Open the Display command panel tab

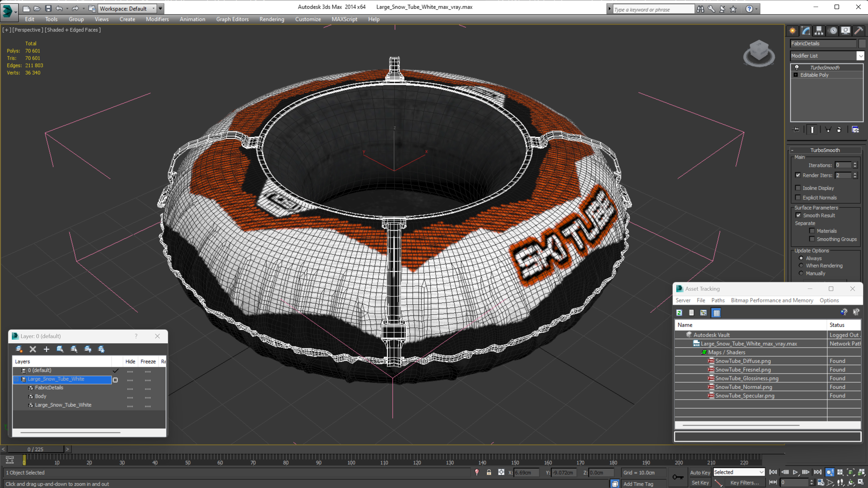point(845,31)
